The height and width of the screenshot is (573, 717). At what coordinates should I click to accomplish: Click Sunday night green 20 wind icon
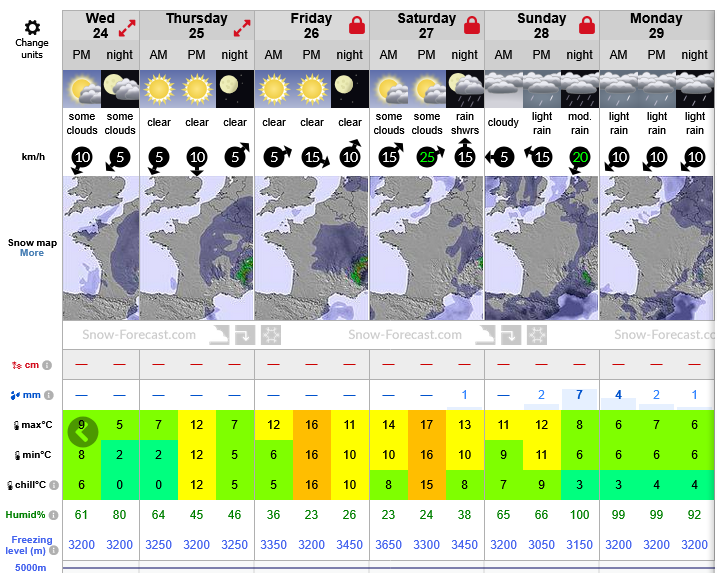click(580, 159)
